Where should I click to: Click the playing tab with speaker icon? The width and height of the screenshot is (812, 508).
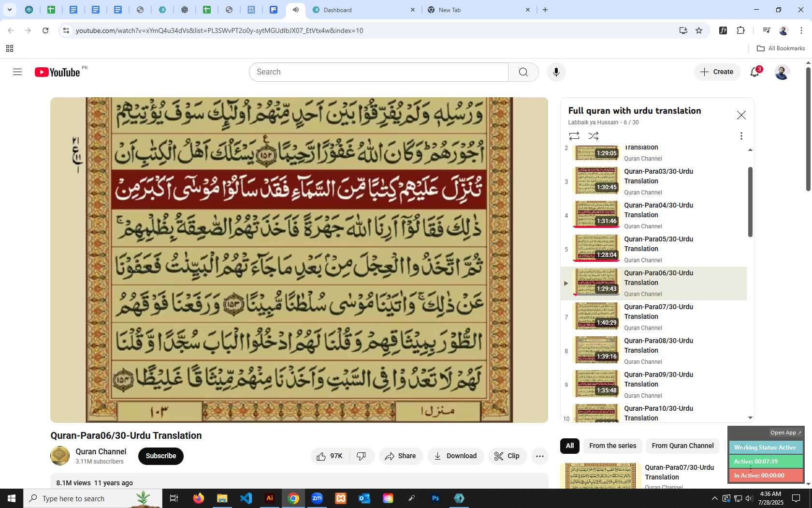pos(295,10)
